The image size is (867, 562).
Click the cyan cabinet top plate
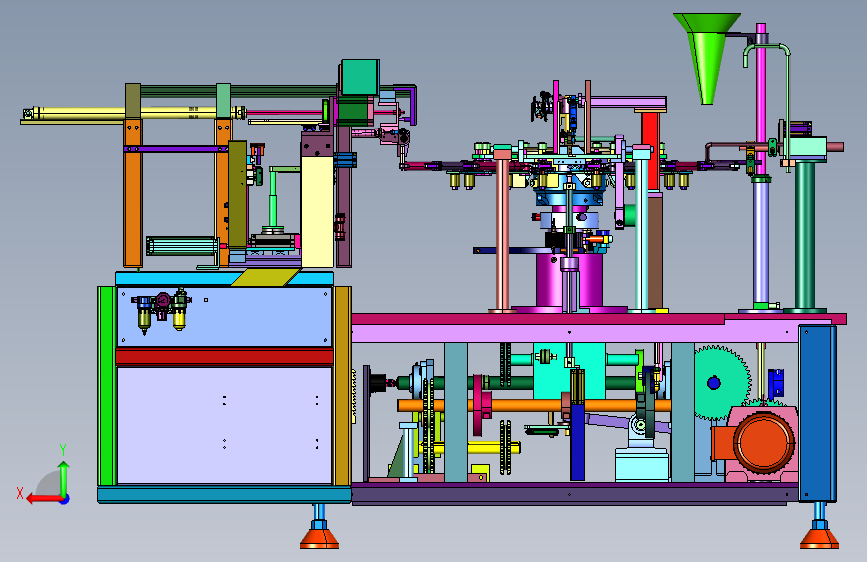coord(224,278)
